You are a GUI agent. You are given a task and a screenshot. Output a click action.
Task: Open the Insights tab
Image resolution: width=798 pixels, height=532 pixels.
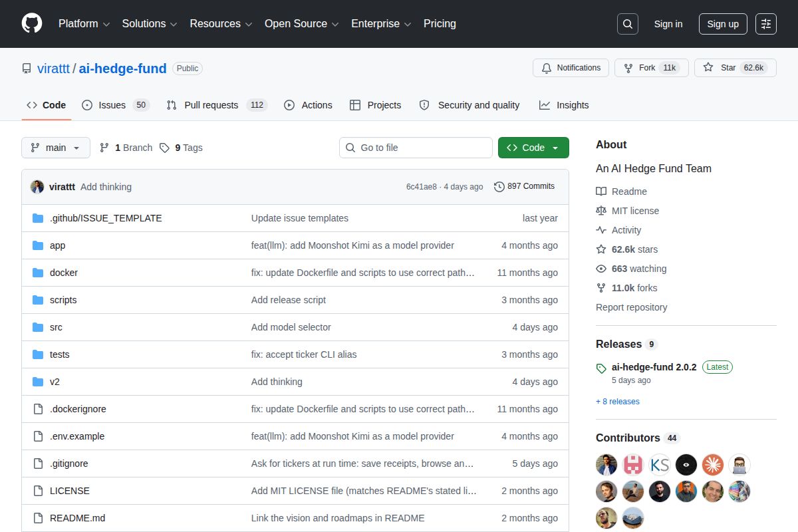click(564, 105)
